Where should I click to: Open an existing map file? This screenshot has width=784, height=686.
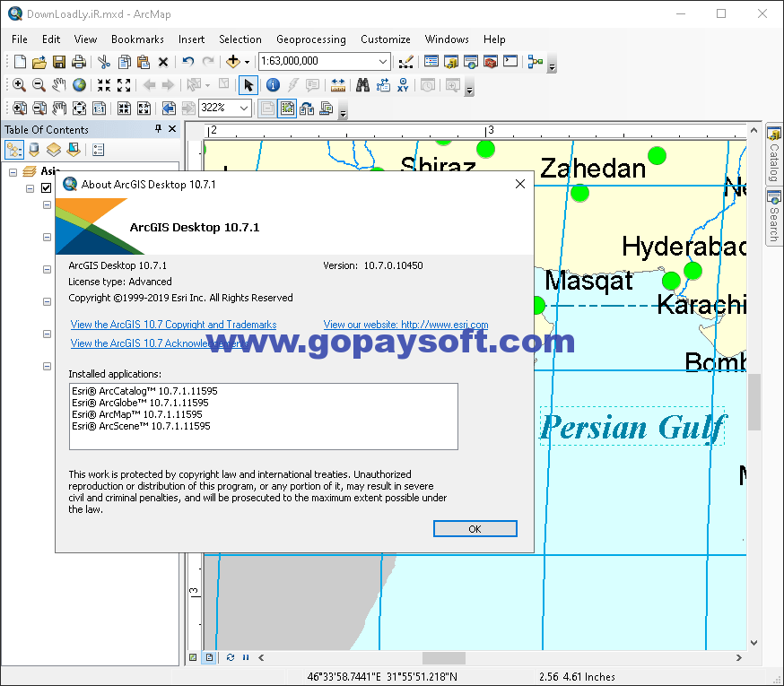[39, 62]
